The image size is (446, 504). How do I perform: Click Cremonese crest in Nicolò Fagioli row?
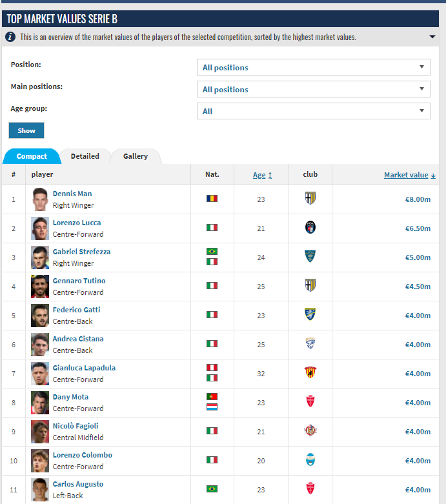pyautogui.click(x=310, y=430)
